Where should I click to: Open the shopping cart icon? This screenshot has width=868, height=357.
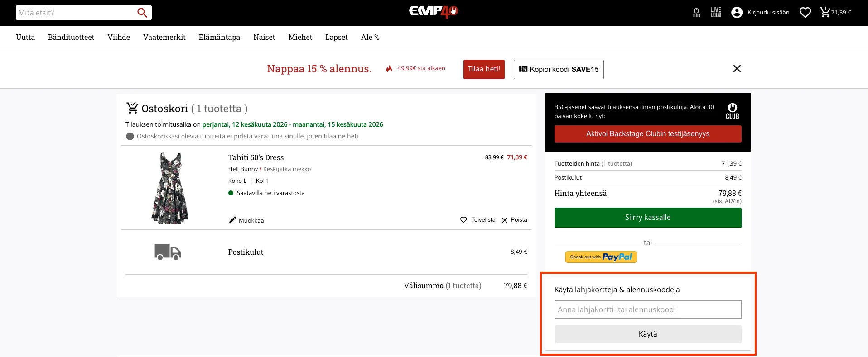825,12
